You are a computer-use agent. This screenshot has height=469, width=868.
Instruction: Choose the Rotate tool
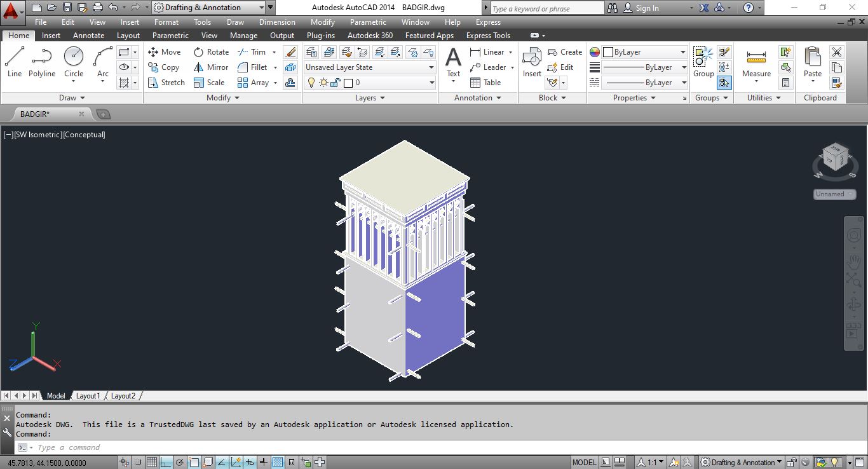coord(211,52)
